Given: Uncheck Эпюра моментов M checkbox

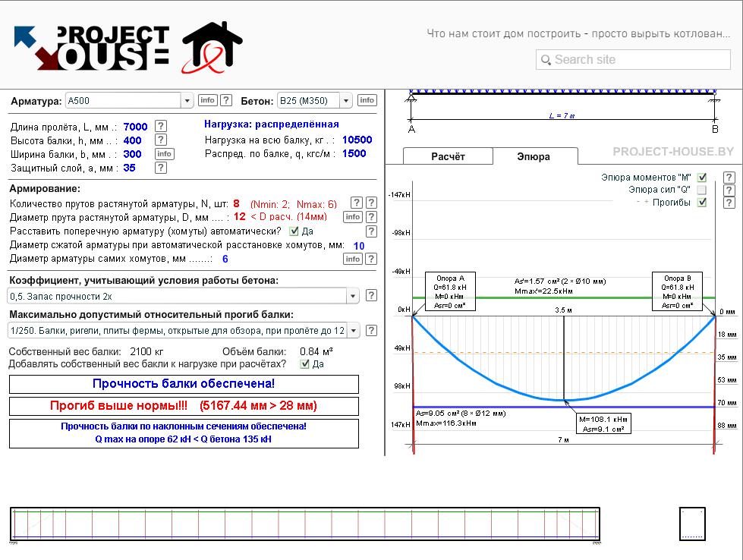Looking at the screenshot, I should 702,178.
